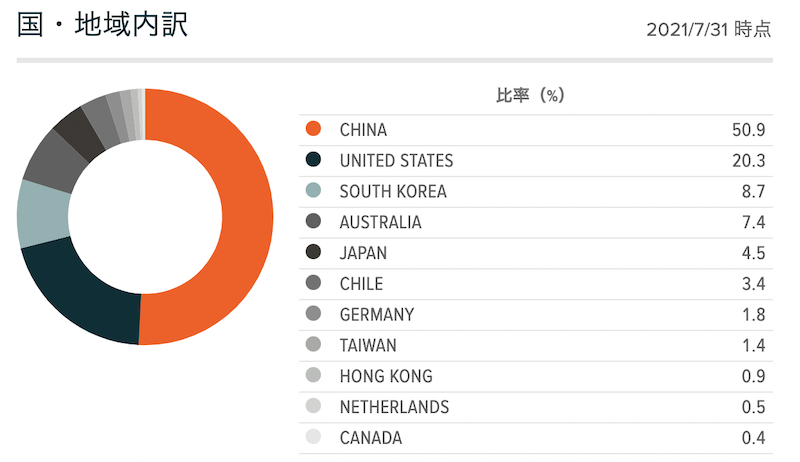Click the Taiwan legend dot

313,344
